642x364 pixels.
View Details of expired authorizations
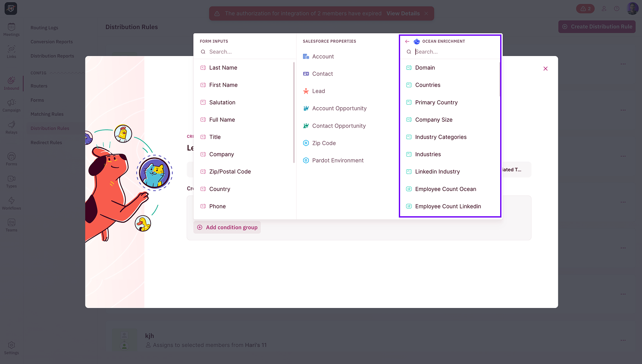(x=403, y=13)
